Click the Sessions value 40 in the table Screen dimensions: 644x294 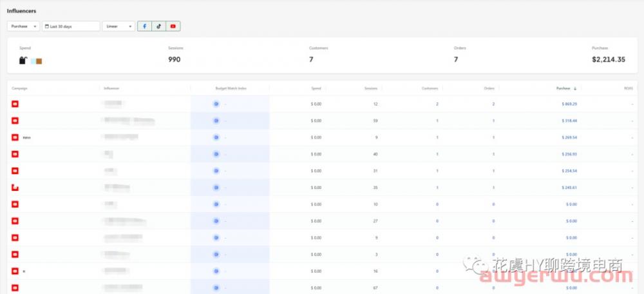click(375, 154)
